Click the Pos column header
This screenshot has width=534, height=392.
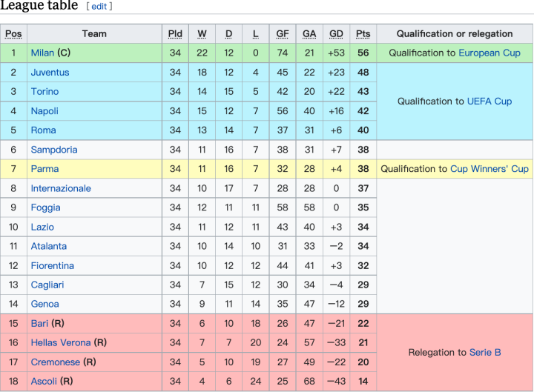coord(13,34)
